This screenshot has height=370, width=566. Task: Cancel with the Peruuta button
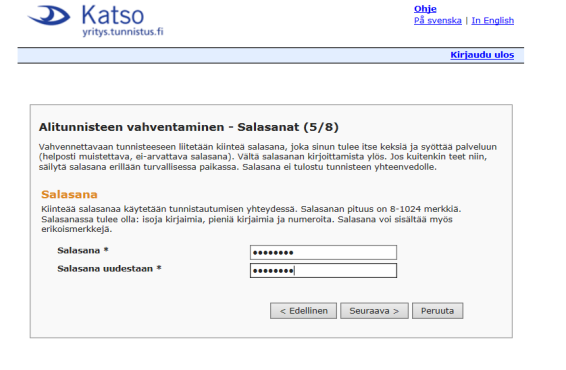click(437, 311)
